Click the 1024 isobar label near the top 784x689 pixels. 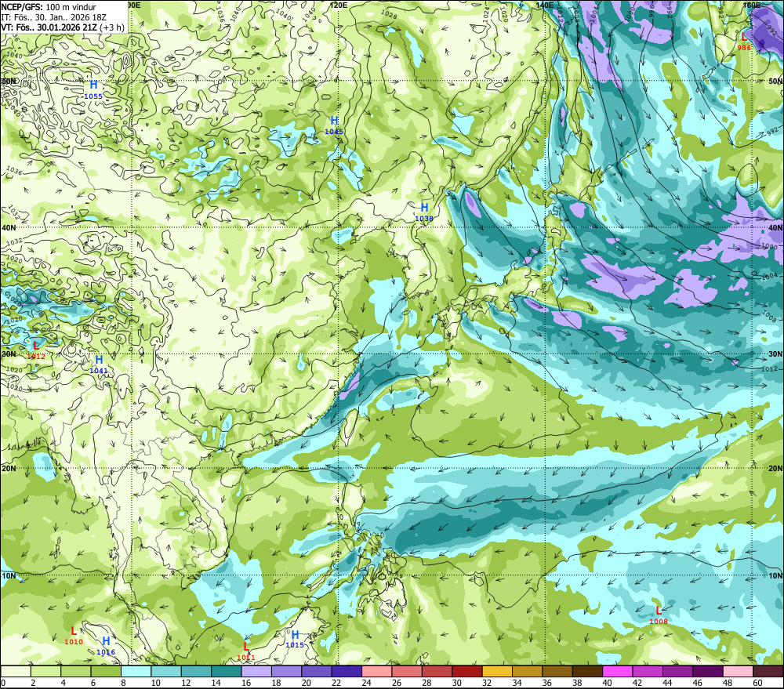pyautogui.click(x=487, y=13)
